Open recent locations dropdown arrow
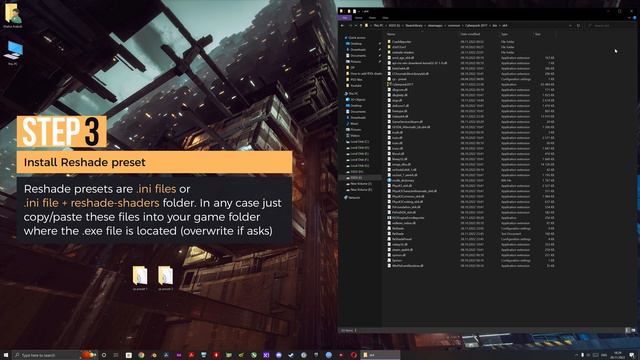This screenshot has width=640, height=360. point(356,25)
